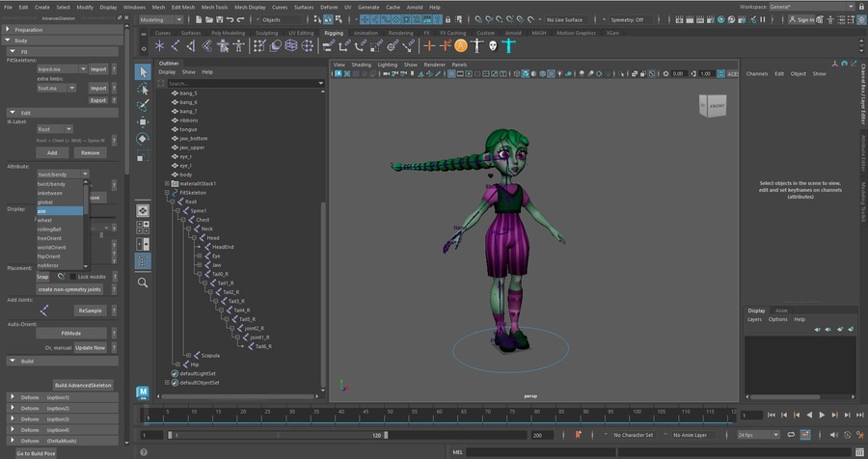The width and height of the screenshot is (868, 459).
Task: Open the Deform menu
Action: pyautogui.click(x=330, y=7)
